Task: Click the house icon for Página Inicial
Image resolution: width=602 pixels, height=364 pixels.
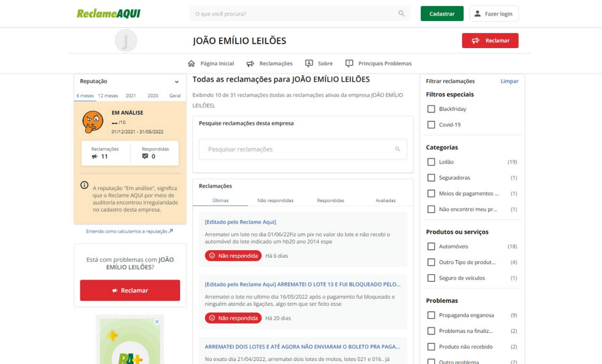Action: pyautogui.click(x=191, y=63)
